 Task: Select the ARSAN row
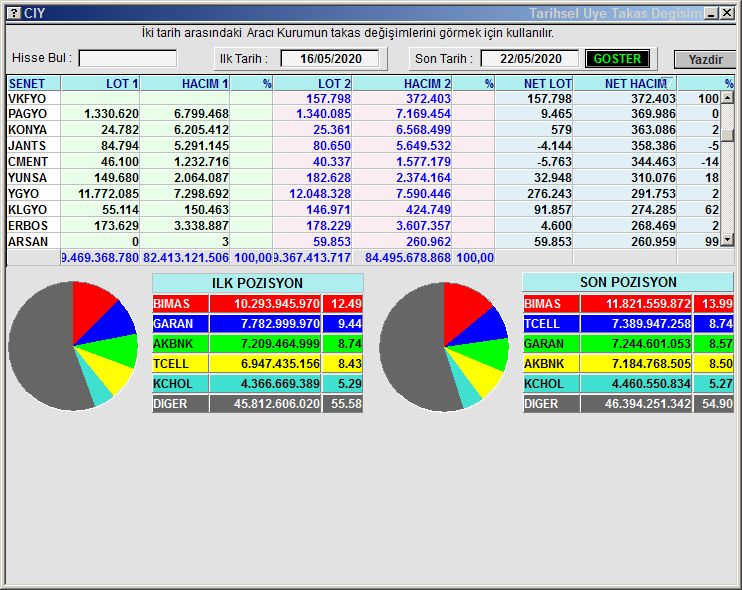click(x=363, y=242)
